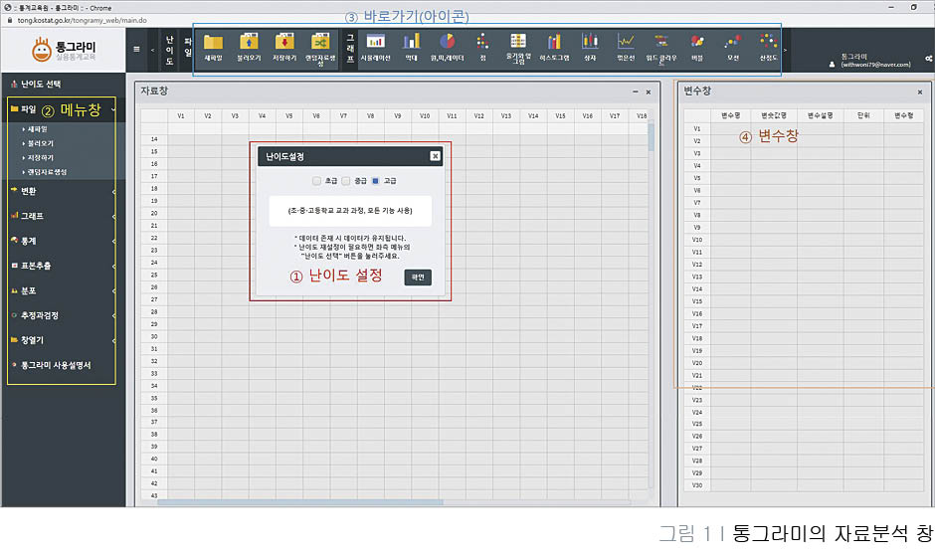Image resolution: width=935 pixels, height=560 pixels.
Task: Click the 변수형 column header in 변수창
Action: tap(903, 115)
